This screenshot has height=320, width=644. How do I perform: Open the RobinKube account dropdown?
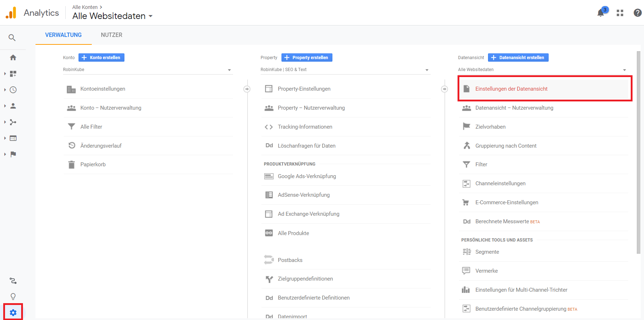click(148, 70)
